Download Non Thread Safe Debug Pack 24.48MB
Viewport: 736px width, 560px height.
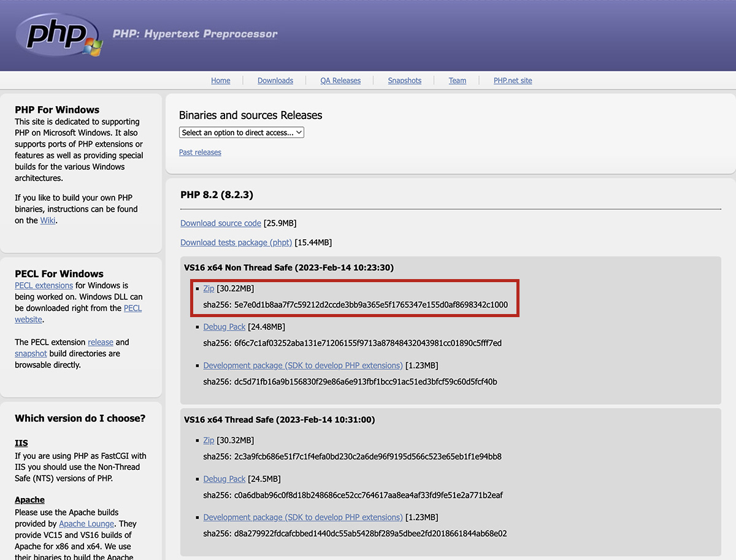coord(224,327)
